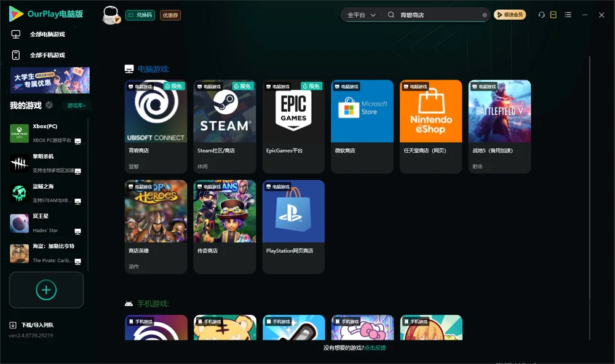Image resolution: width=615 pixels, height=364 pixels.
Task: Click the 兑换码 redeem code button
Action: (140, 15)
